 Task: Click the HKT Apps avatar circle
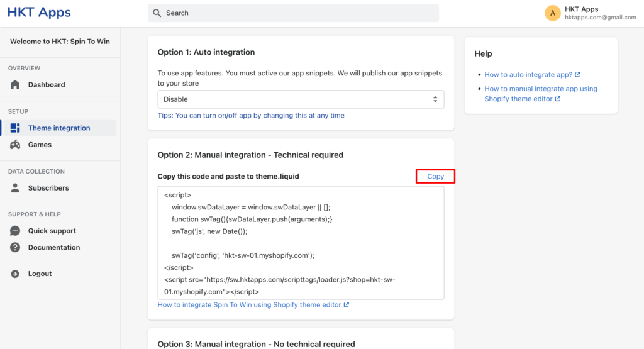click(x=552, y=13)
